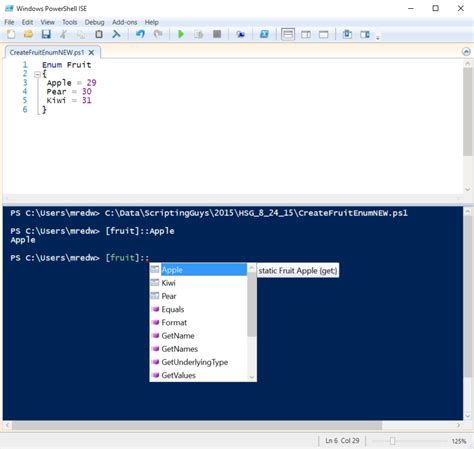
Task: Open a script file with the folder icon
Action: [x=28, y=34]
